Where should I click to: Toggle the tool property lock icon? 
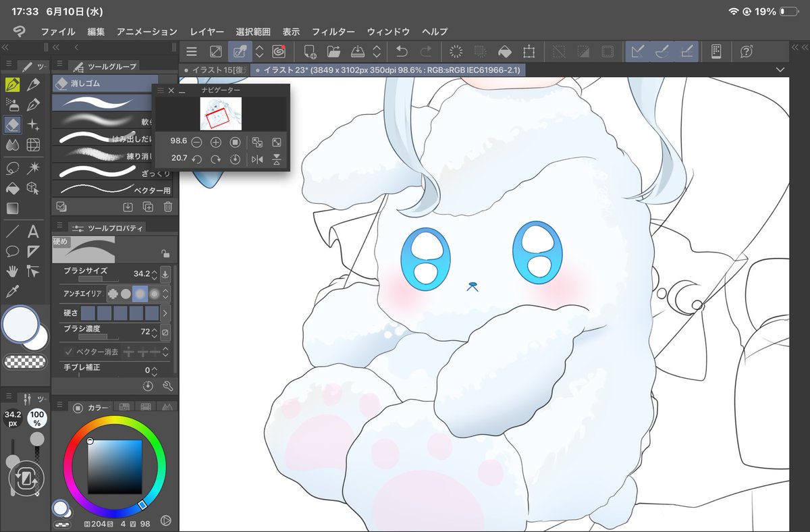(x=165, y=253)
